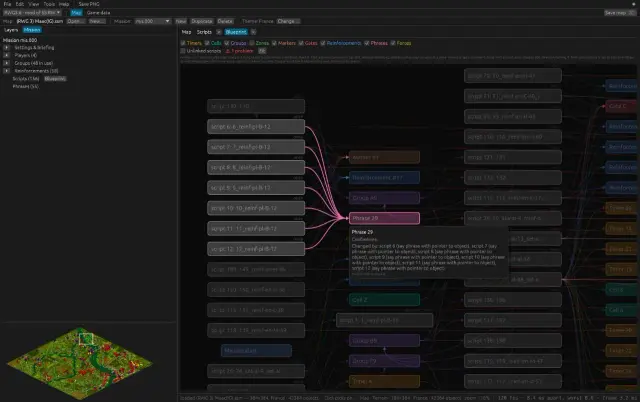Expand the Settings & briefing tree node
The height and width of the screenshot is (402, 640).
tap(7, 48)
